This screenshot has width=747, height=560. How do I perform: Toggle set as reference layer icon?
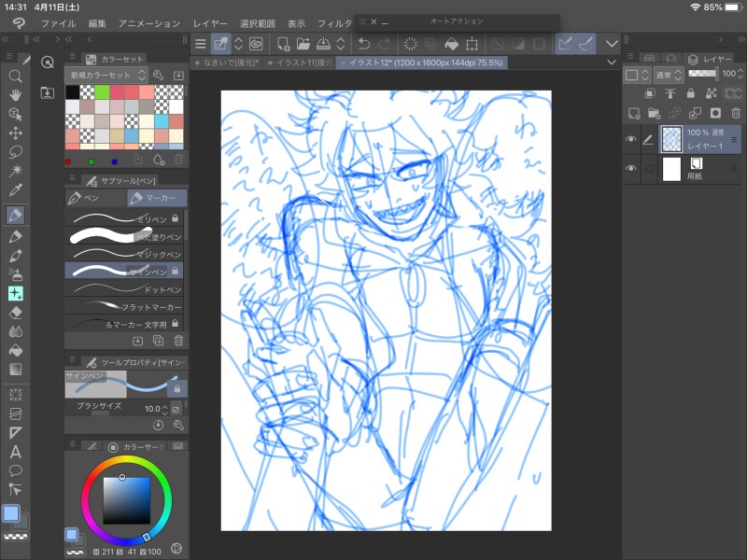coord(670,93)
